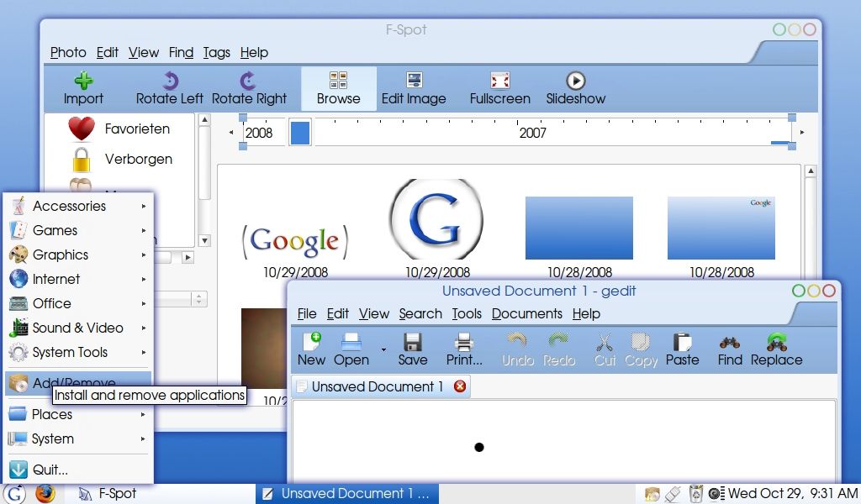Expand the Sound & Video submenu
This screenshot has width=861, height=504.
[x=78, y=328]
